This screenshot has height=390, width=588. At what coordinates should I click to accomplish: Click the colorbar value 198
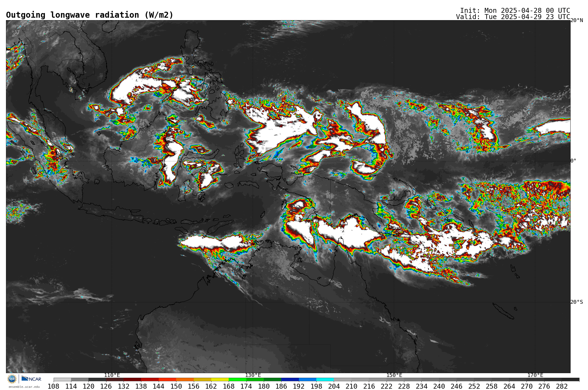click(316, 386)
